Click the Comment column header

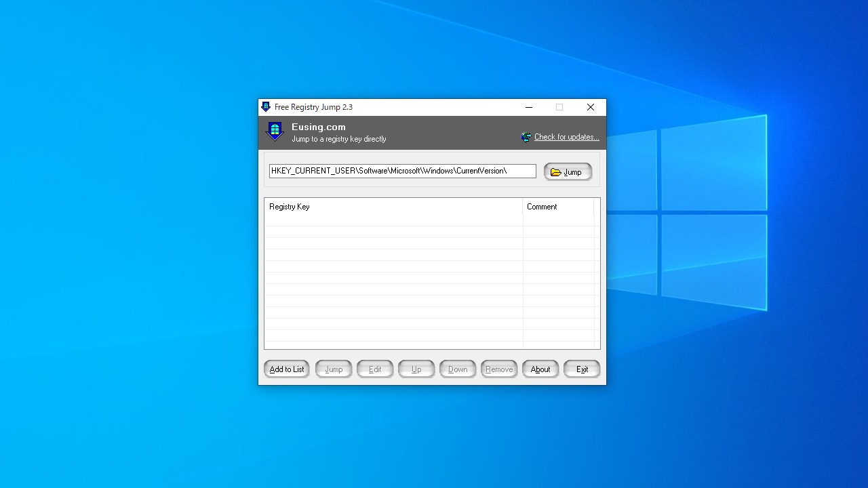(x=558, y=207)
